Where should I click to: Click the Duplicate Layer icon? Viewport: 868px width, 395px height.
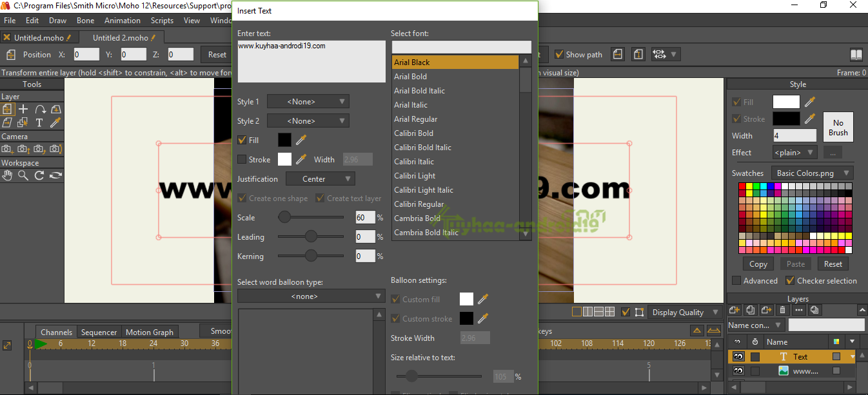pos(751,310)
